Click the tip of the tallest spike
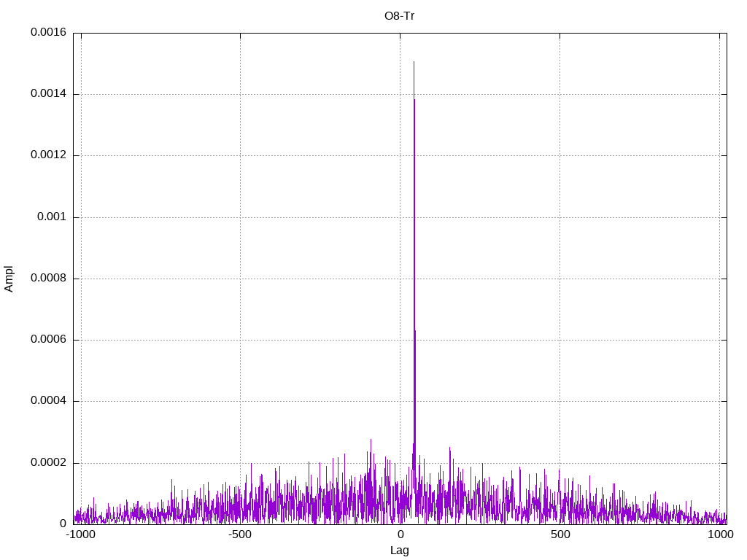The image size is (747, 560). tap(414, 62)
